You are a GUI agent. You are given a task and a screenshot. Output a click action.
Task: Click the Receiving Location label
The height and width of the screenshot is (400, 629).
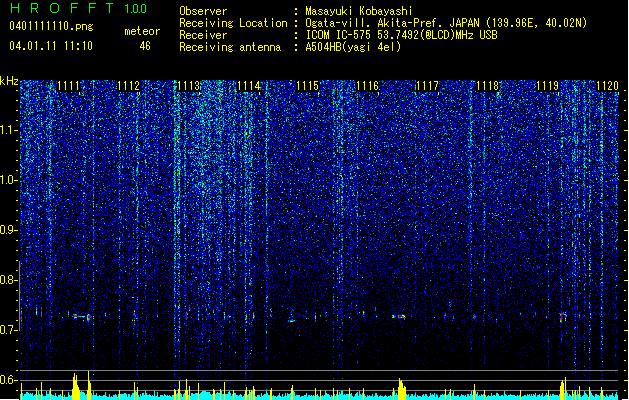click(x=233, y=23)
